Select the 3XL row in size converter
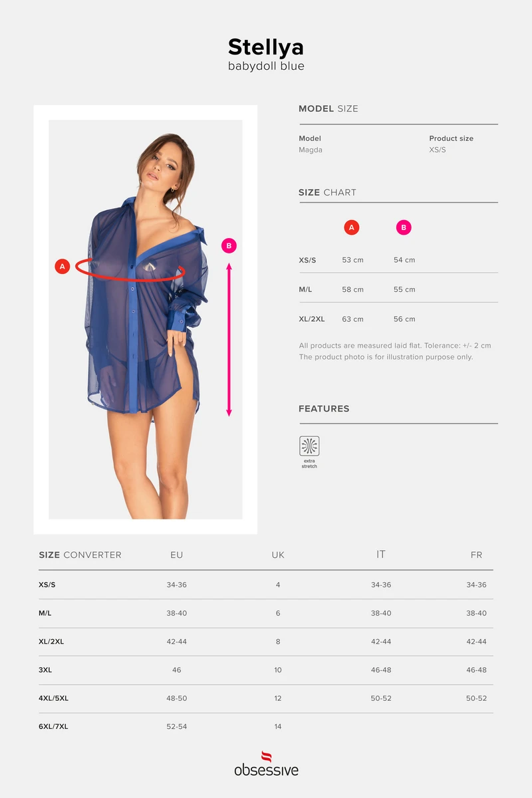This screenshot has height=798, width=532. [266, 670]
